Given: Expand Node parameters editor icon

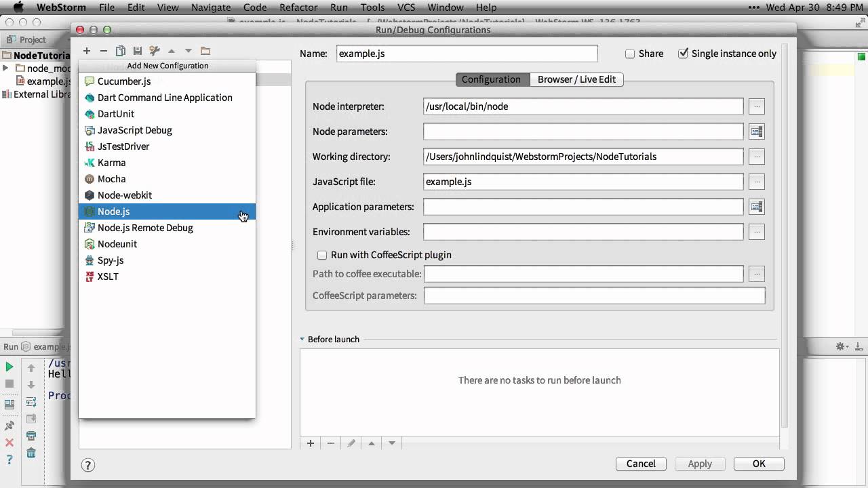Looking at the screenshot, I should pos(757,131).
